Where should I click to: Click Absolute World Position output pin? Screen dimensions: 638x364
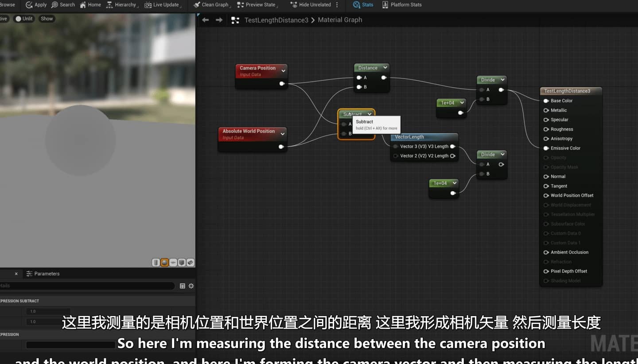point(281,147)
